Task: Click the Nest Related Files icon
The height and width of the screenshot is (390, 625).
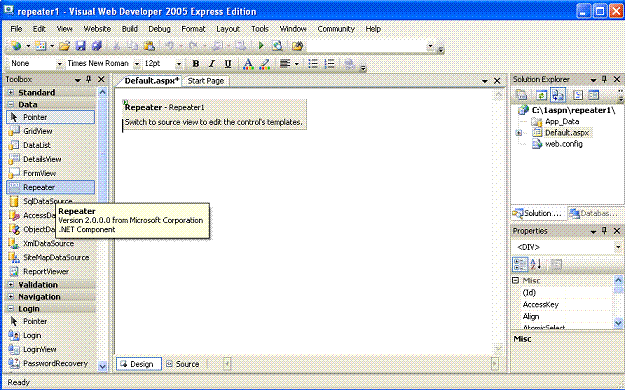Action: (x=557, y=95)
